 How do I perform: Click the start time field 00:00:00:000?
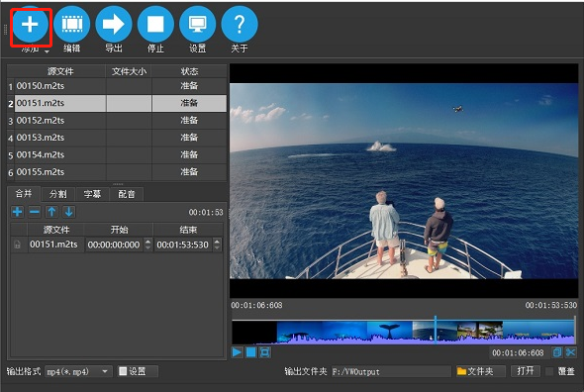pyautogui.click(x=114, y=245)
